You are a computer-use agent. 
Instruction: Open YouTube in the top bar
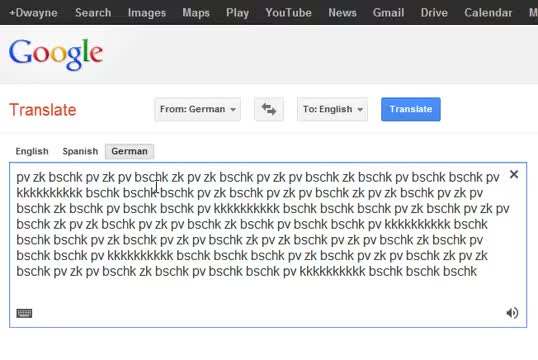click(289, 13)
